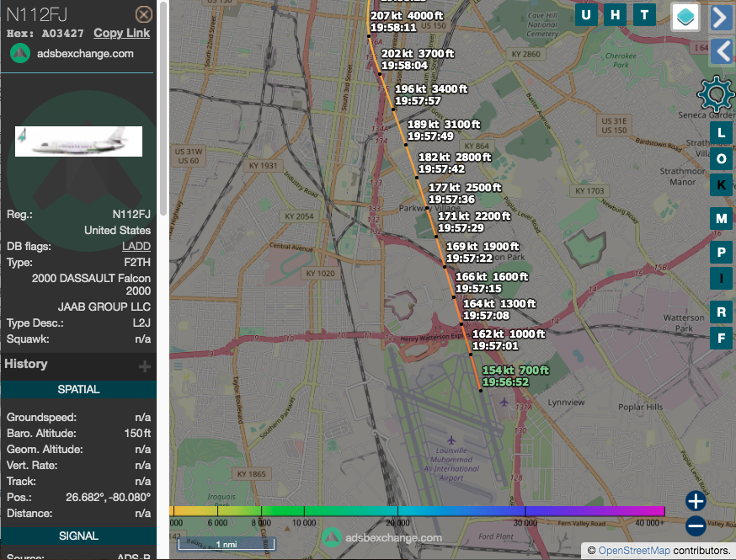Close the N112FJ aircraft info panel

point(144,14)
